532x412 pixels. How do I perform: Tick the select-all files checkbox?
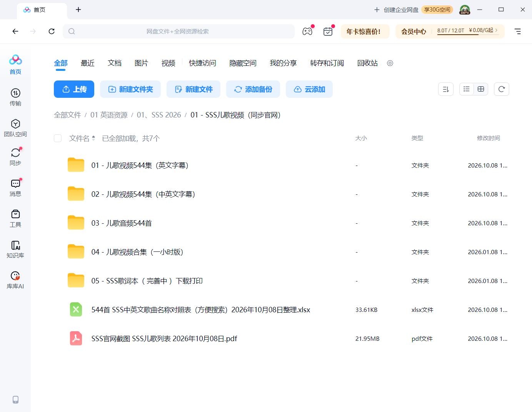coord(58,138)
